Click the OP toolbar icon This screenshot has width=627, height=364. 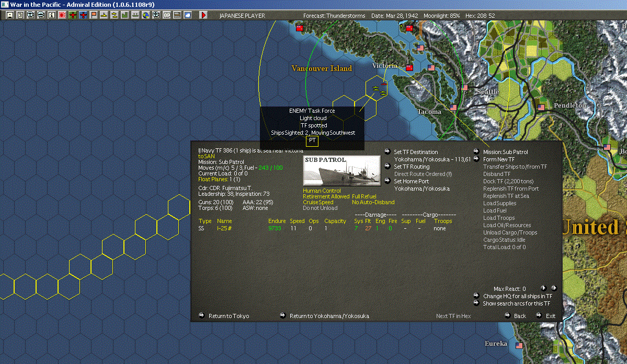167,15
